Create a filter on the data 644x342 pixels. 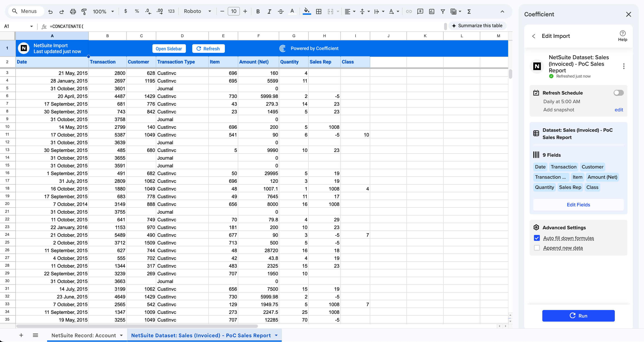pos(443,11)
